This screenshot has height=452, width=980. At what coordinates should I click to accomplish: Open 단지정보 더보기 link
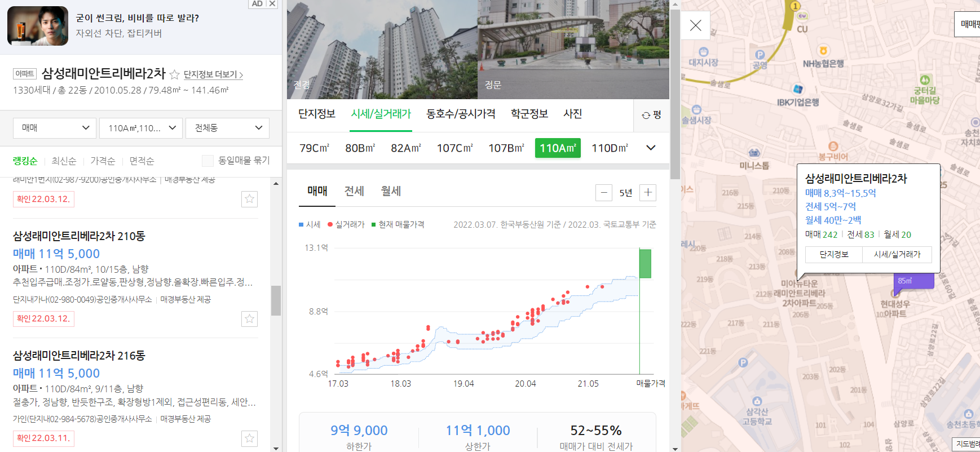(x=213, y=74)
